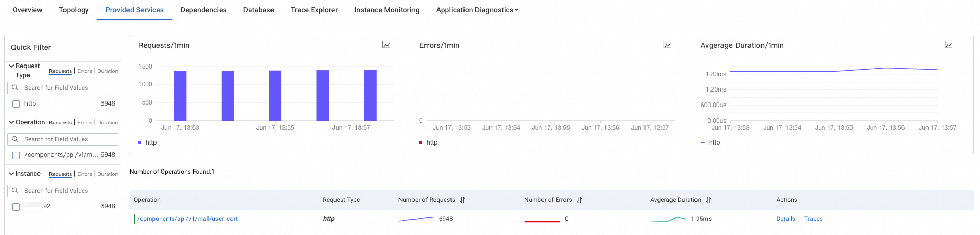The width and height of the screenshot is (980, 235).
Task: Switch to the Topology tab
Action: tap(74, 10)
